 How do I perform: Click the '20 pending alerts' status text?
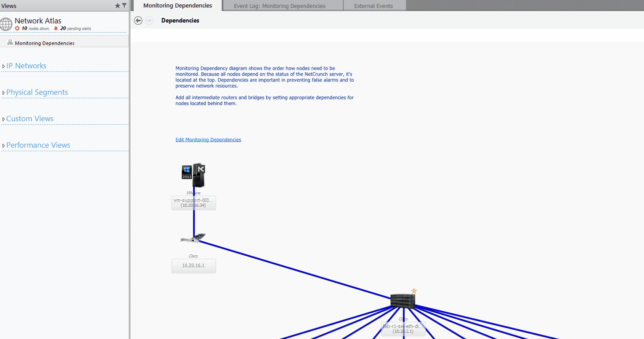click(75, 28)
